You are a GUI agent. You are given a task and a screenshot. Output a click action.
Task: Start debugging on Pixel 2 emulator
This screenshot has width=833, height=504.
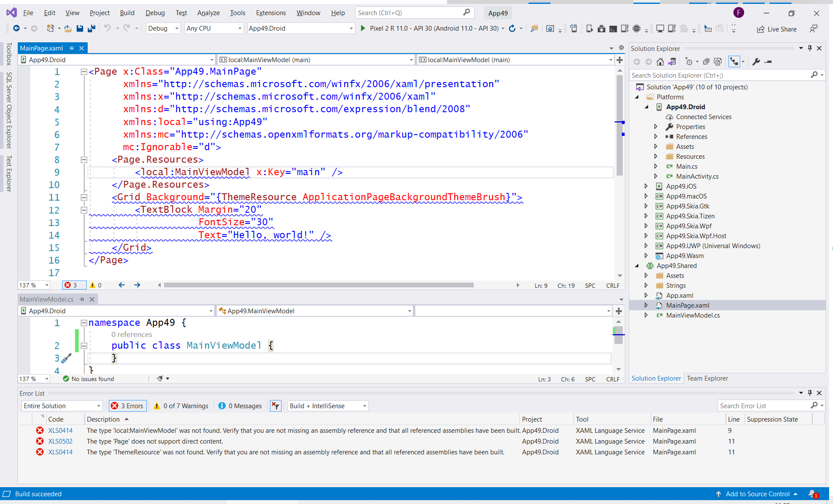(x=363, y=28)
